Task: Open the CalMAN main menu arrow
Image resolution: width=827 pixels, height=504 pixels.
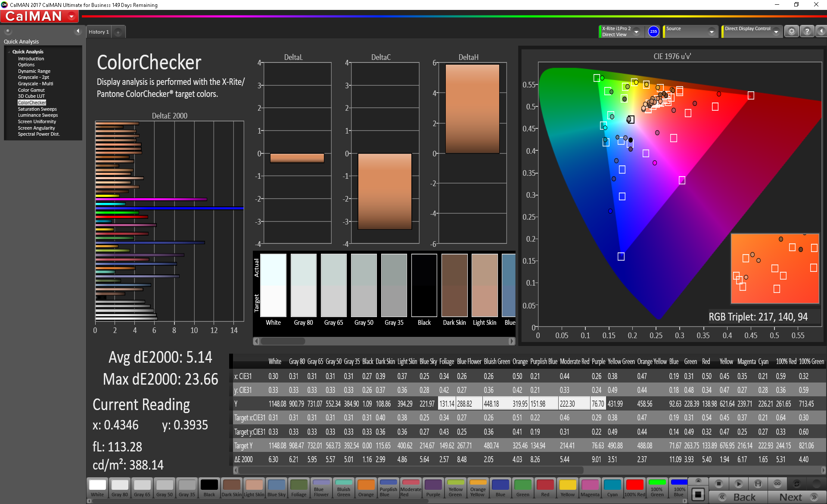Action: point(72,16)
